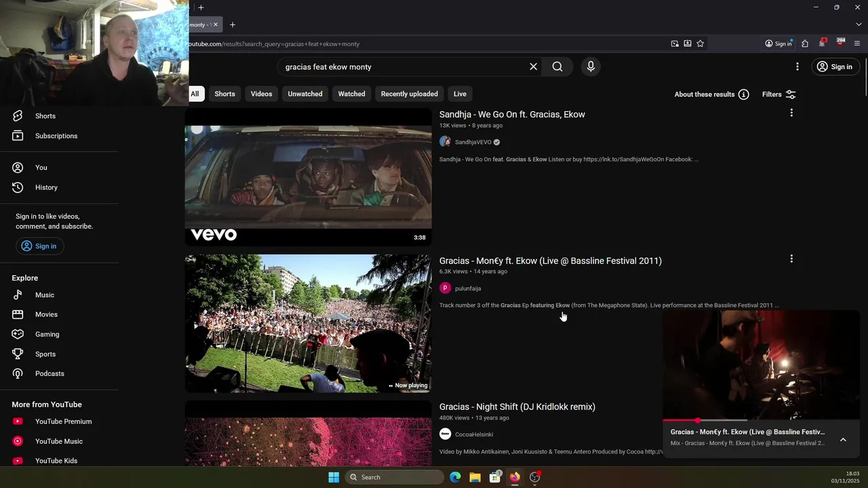Launch Microsoft Edge from the taskbar
The height and width of the screenshot is (488, 868).
[455, 477]
